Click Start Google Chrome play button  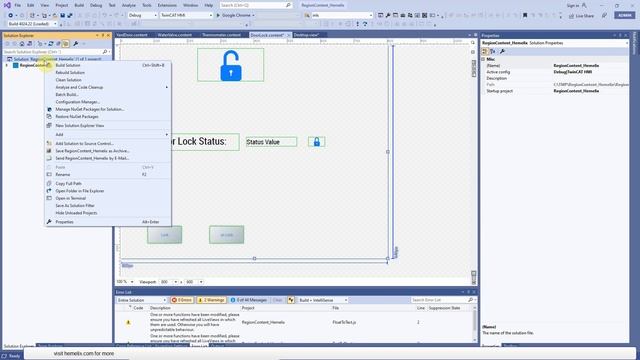coord(218,16)
